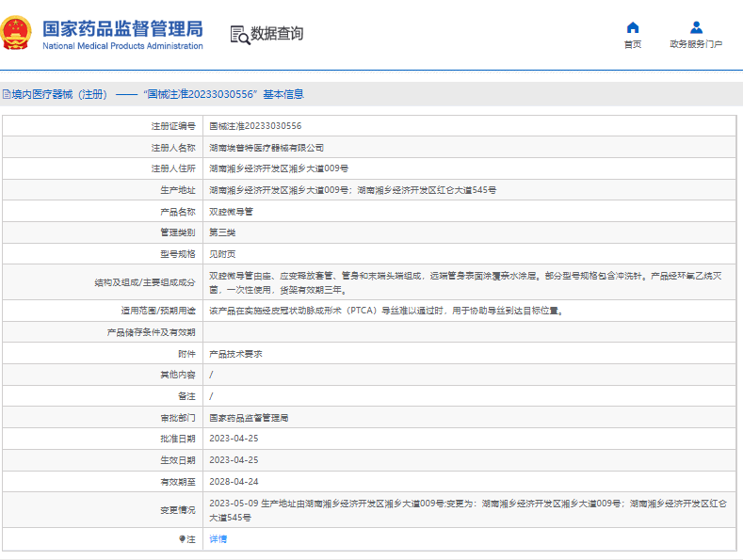Click 首页 label
Image resolution: width=743 pixels, height=560 pixels.
[x=633, y=44]
